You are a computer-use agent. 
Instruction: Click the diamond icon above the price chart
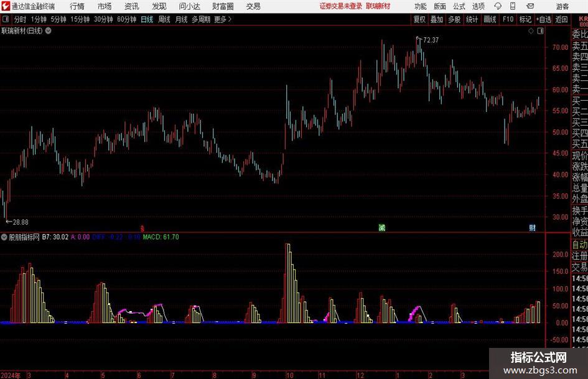tap(531, 31)
